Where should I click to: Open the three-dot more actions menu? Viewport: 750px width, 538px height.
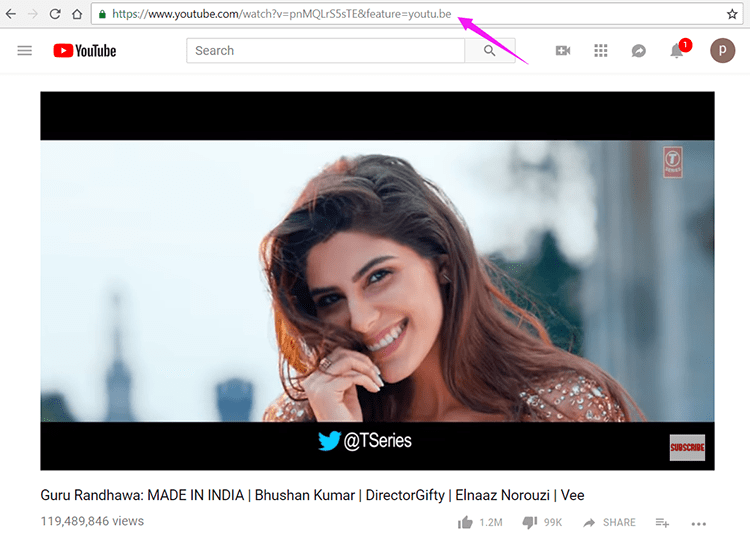tap(698, 524)
